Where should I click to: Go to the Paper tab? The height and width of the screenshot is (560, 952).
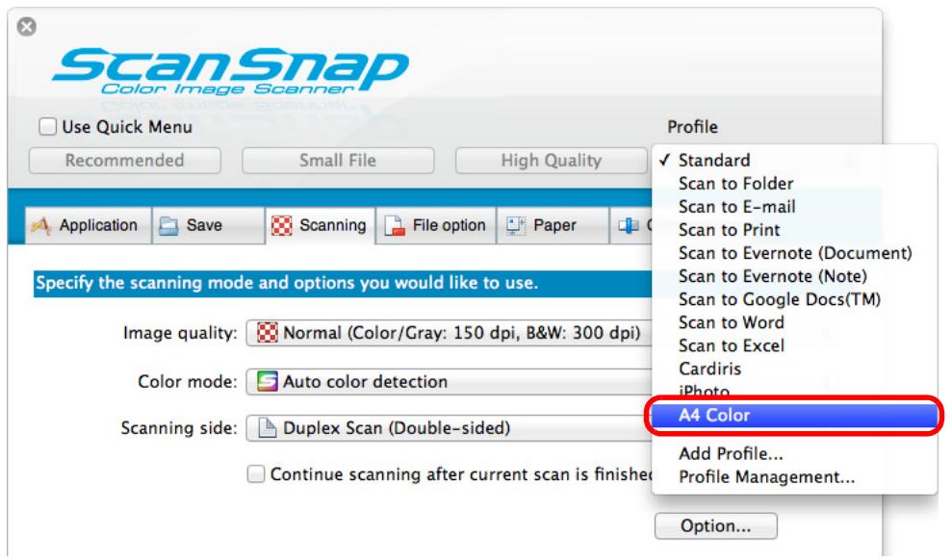[553, 226]
